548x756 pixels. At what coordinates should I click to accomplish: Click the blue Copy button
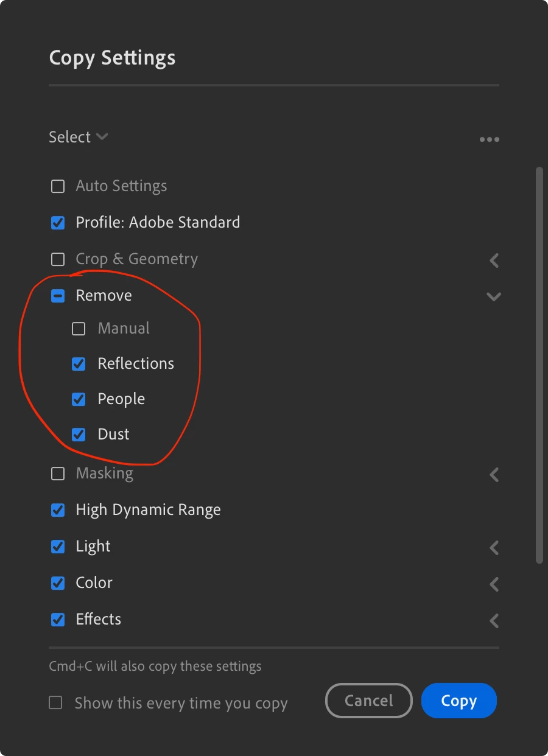(459, 701)
